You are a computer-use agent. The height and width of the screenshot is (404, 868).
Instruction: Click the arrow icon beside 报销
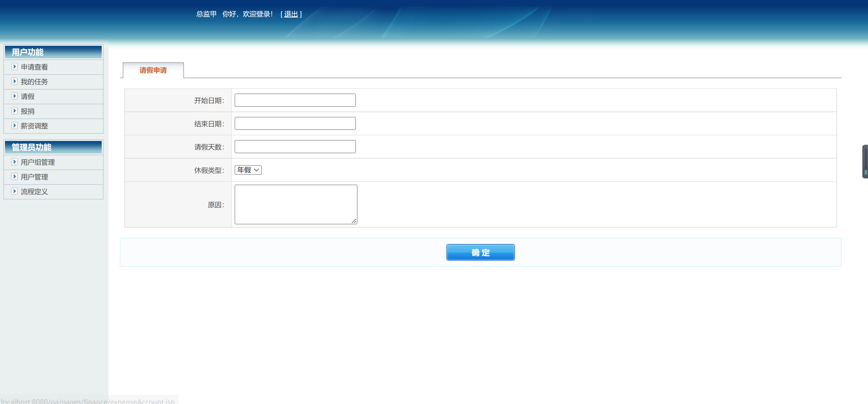click(x=14, y=111)
